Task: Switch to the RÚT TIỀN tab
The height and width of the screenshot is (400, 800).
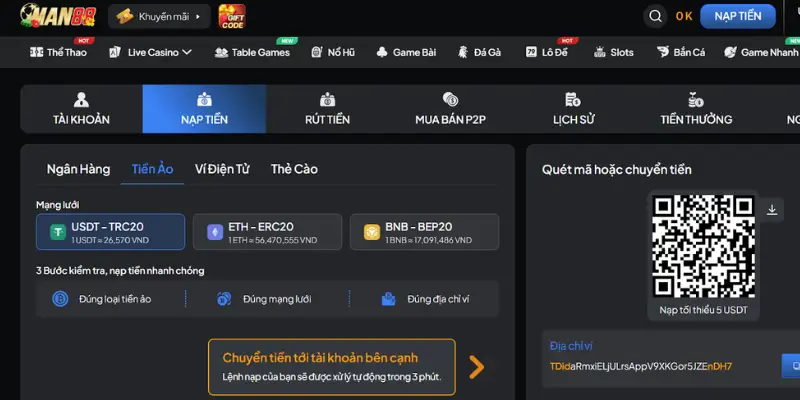Action: click(x=328, y=109)
